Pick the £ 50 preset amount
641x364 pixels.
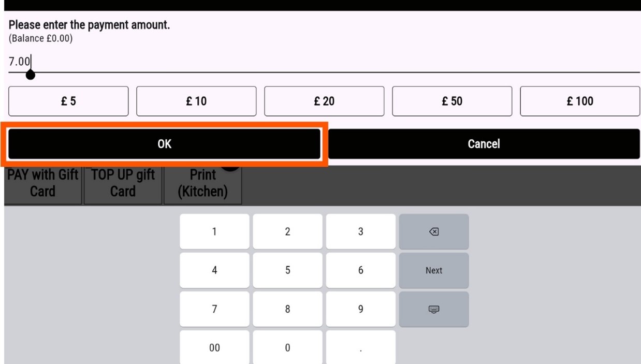(x=452, y=101)
